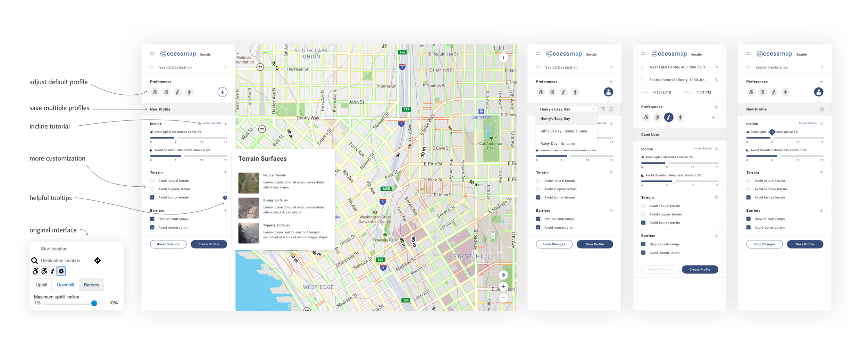Image resolution: width=868 pixels, height=355 pixels.
Task: Choose Rainy Day - No cane option
Action: pyautogui.click(x=566, y=144)
